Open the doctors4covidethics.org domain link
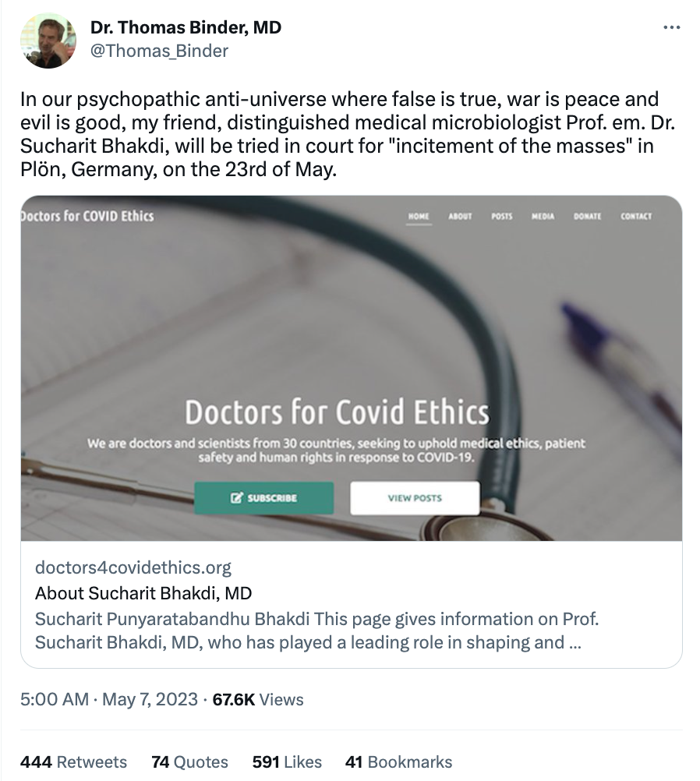Viewport: 700px width, 781px height. point(133,567)
